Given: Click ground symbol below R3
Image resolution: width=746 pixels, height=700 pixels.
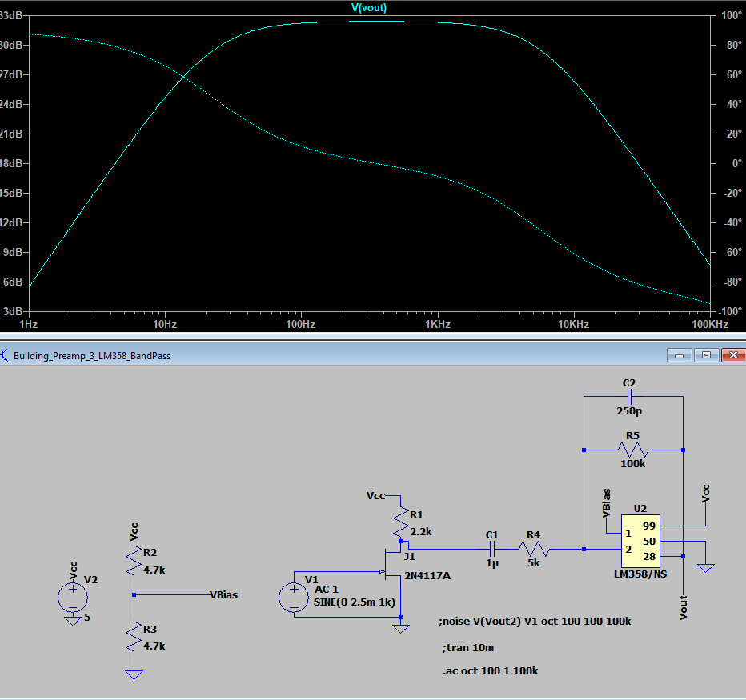Looking at the screenshot, I should pos(134,674).
